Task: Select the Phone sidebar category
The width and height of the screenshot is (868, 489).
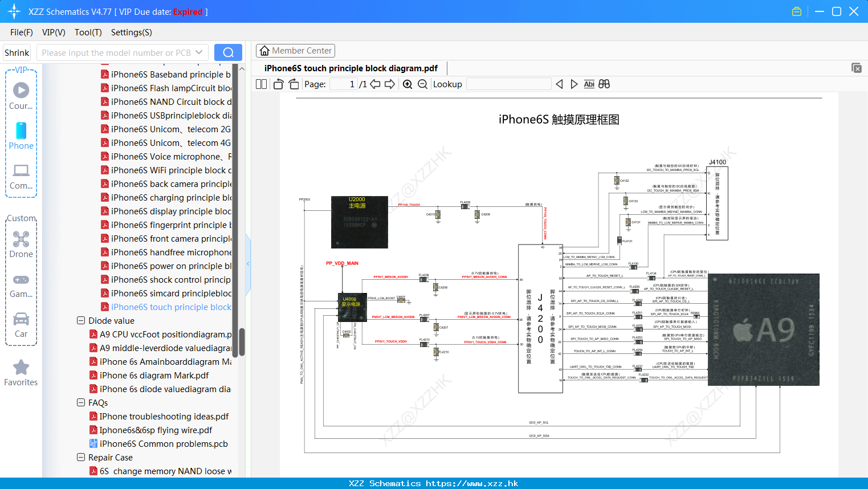Action: click(x=21, y=136)
